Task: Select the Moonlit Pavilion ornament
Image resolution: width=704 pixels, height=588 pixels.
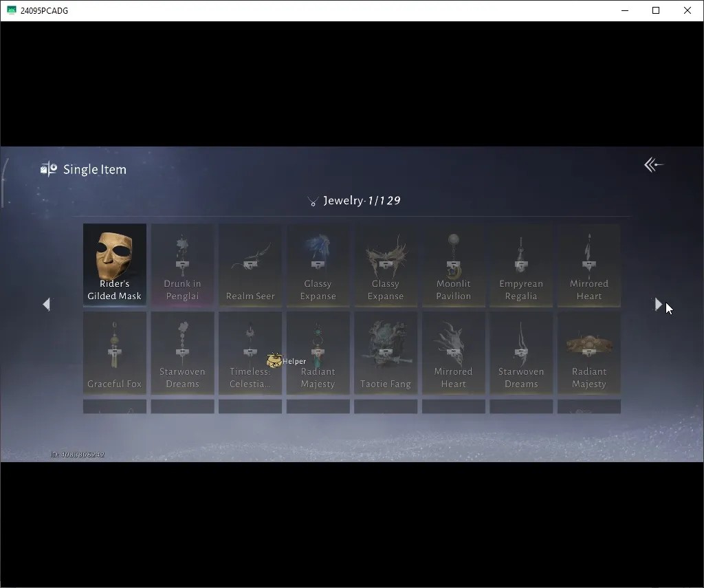Action: [x=454, y=265]
